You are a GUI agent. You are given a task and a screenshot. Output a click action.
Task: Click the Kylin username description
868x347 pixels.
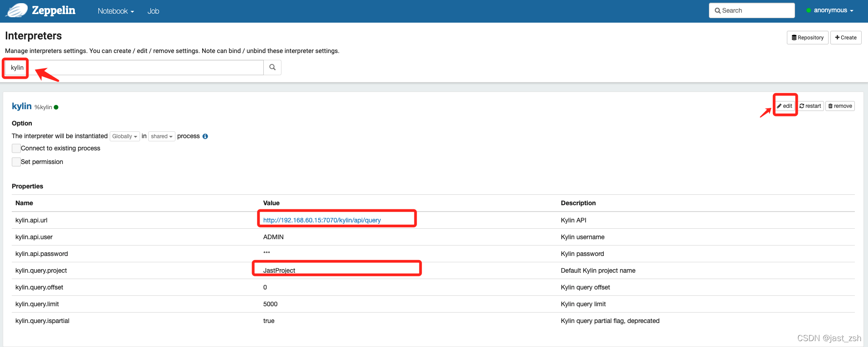click(x=582, y=237)
